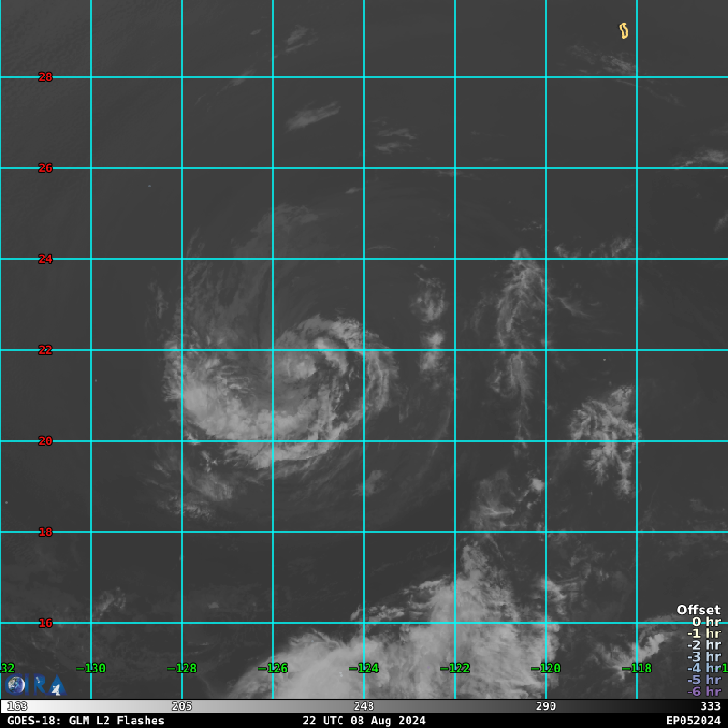This screenshot has width=728, height=728.
Task: Click the GOES-18: GLM L2 Flashes title
Action: [x=86, y=721]
